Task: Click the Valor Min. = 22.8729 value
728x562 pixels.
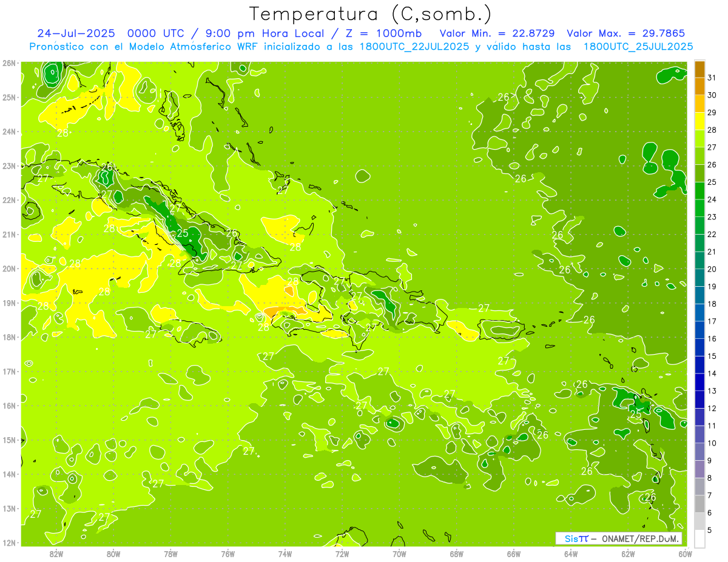Action: [497, 33]
